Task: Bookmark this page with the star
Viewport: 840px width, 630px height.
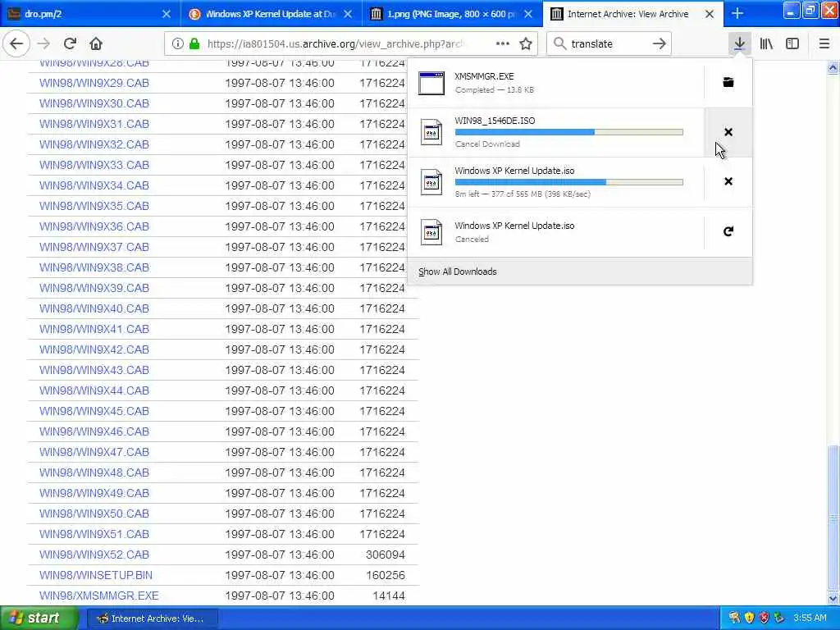Action: (526, 43)
